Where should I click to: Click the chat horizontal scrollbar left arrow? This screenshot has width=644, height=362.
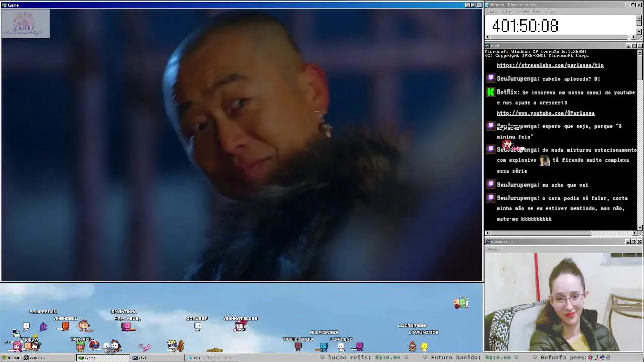click(487, 233)
